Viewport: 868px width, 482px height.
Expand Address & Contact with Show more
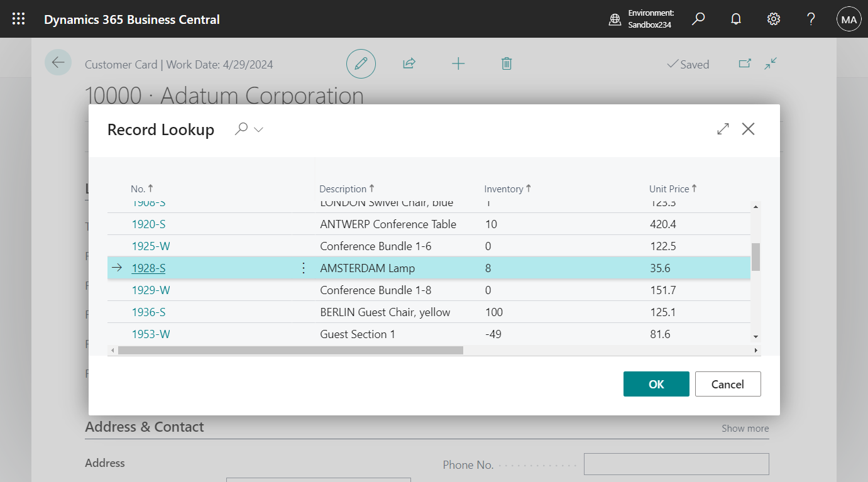tap(745, 428)
